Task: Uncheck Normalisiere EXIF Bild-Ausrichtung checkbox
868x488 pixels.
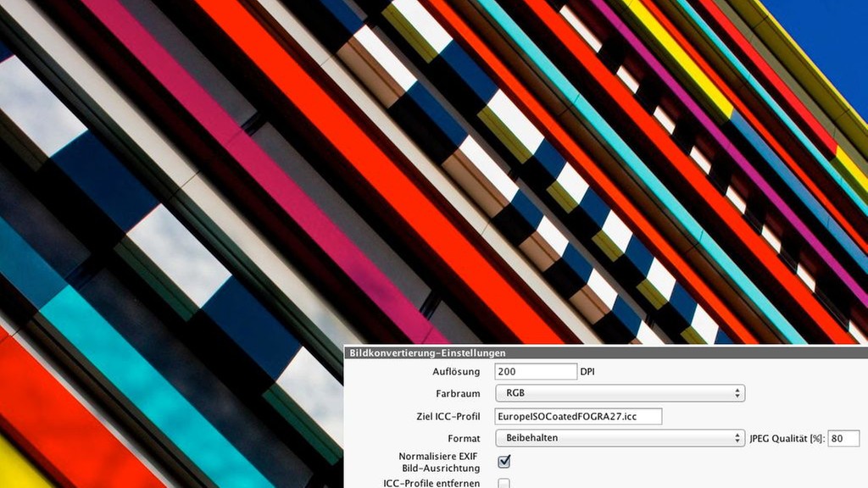Action: pyautogui.click(x=504, y=461)
